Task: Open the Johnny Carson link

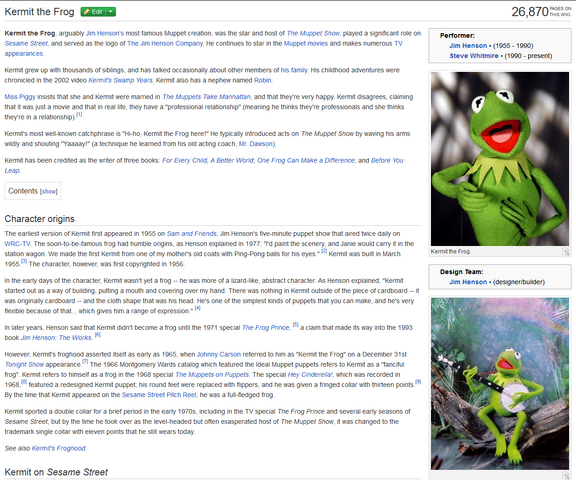Action: 219,354
